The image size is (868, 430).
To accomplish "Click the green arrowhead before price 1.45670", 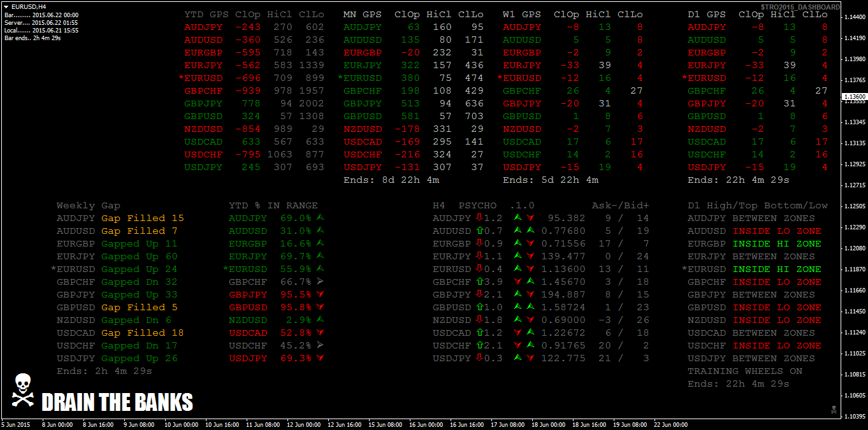I will [x=530, y=282].
